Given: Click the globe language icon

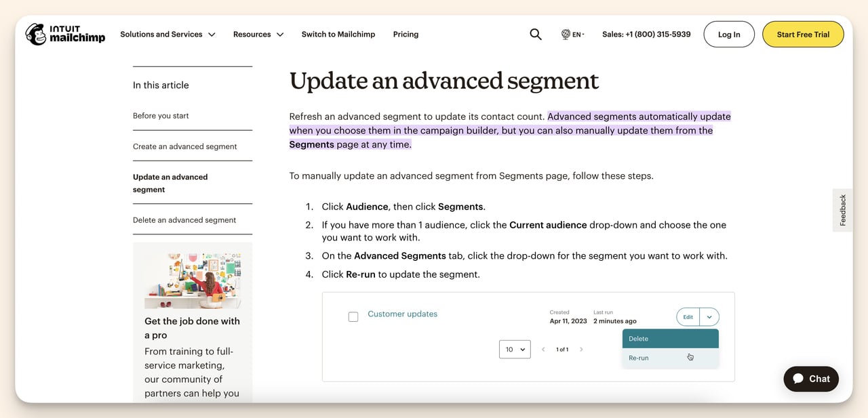Looking at the screenshot, I should 566,35.
